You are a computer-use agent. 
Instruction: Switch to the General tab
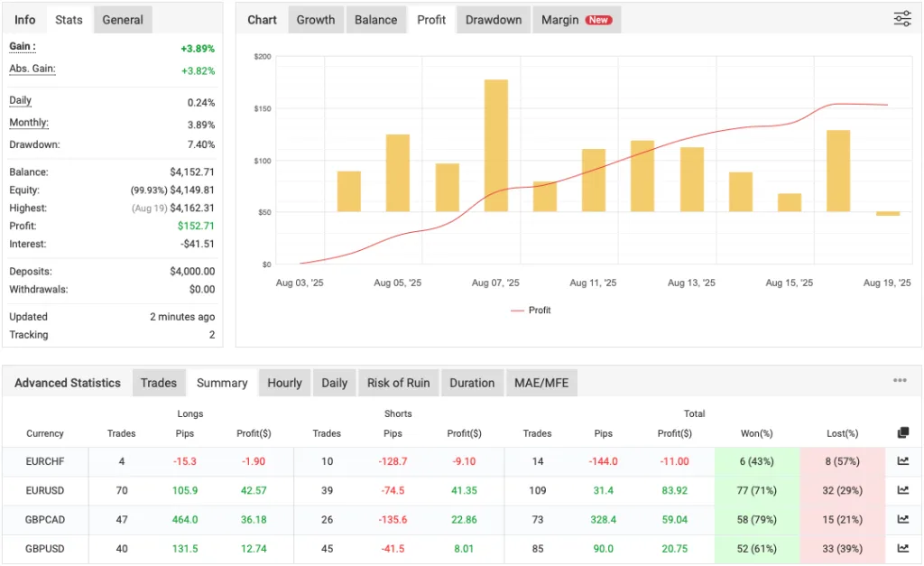click(x=123, y=19)
